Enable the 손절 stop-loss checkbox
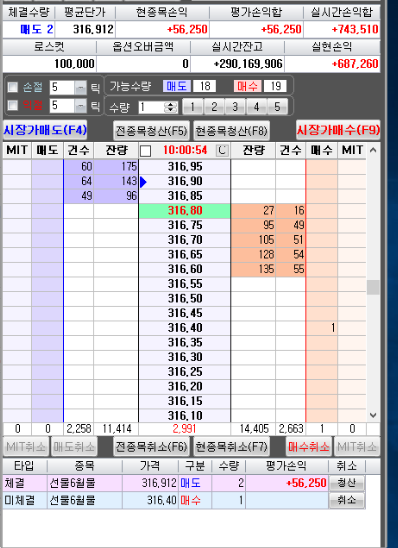The width and height of the screenshot is (398, 548). coord(13,87)
